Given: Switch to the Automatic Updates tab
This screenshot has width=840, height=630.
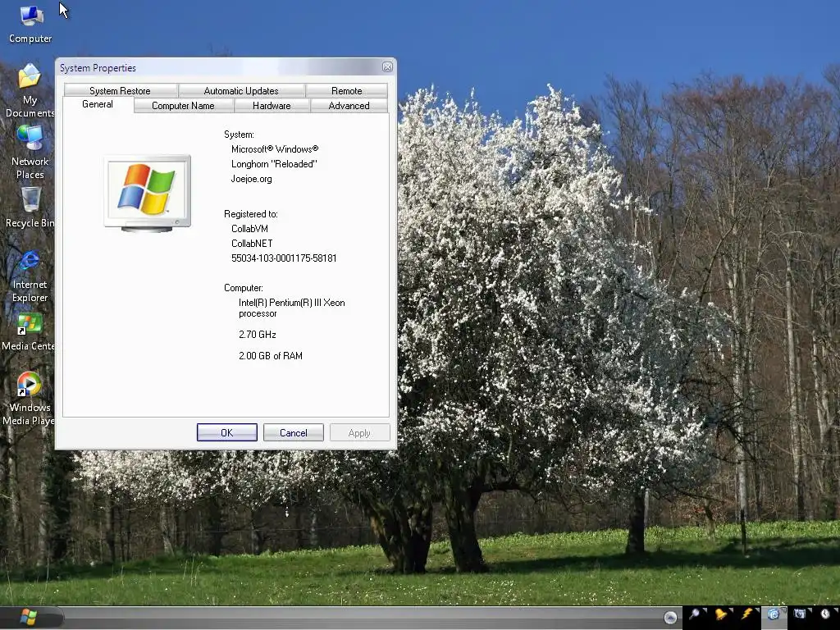Looking at the screenshot, I should 242,90.
